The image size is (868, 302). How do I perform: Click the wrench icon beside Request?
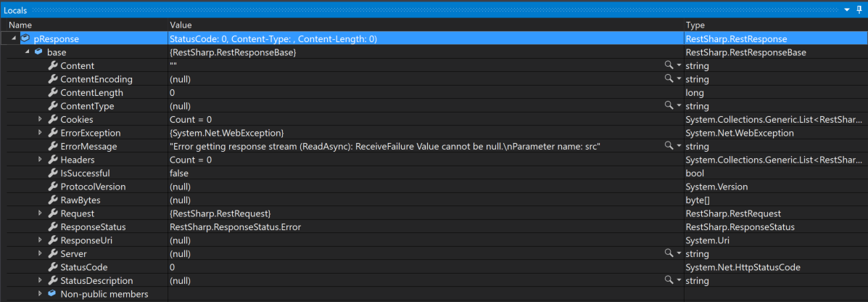click(53, 213)
